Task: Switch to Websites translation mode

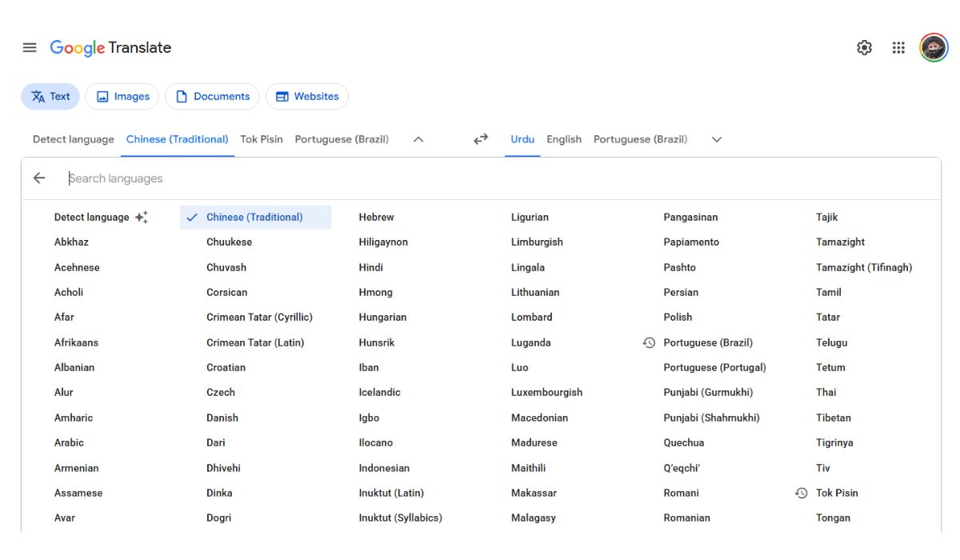Action: pyautogui.click(x=307, y=96)
